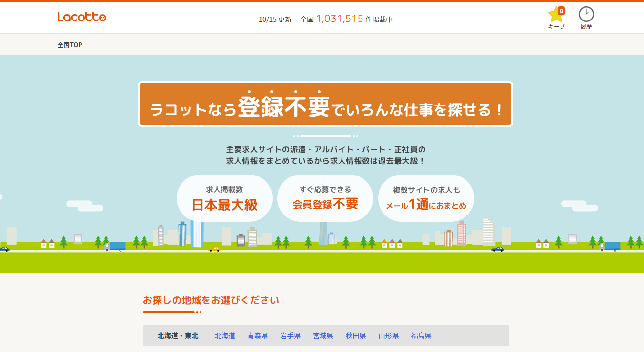Screen dimensions: 644x352
Task: Choose 福島県 prefecture link
Action: [421, 336]
